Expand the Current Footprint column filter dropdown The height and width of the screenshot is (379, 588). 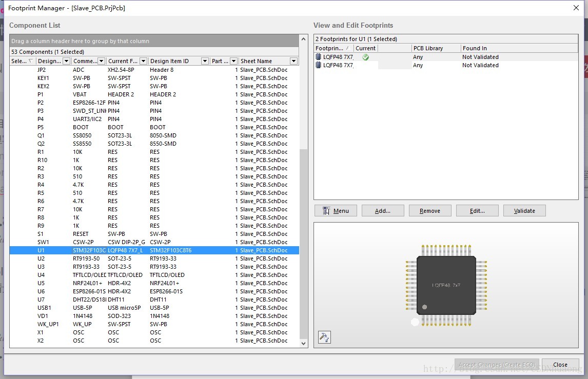tap(143, 61)
